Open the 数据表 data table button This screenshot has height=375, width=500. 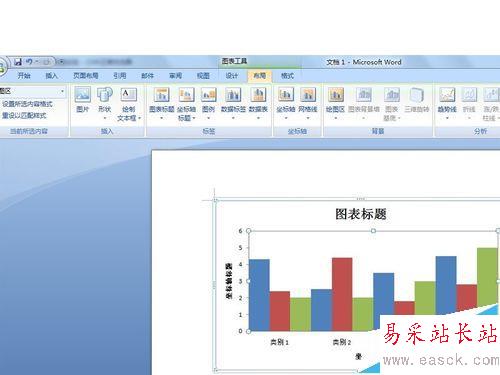click(258, 103)
